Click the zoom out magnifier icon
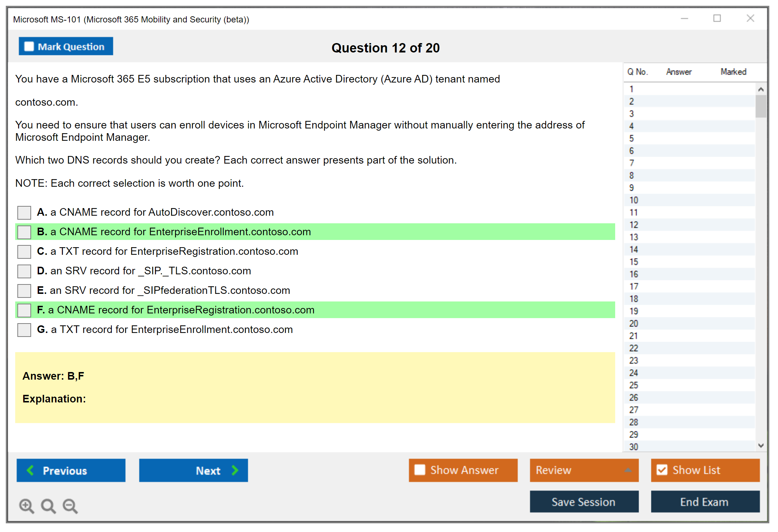 tap(70, 505)
